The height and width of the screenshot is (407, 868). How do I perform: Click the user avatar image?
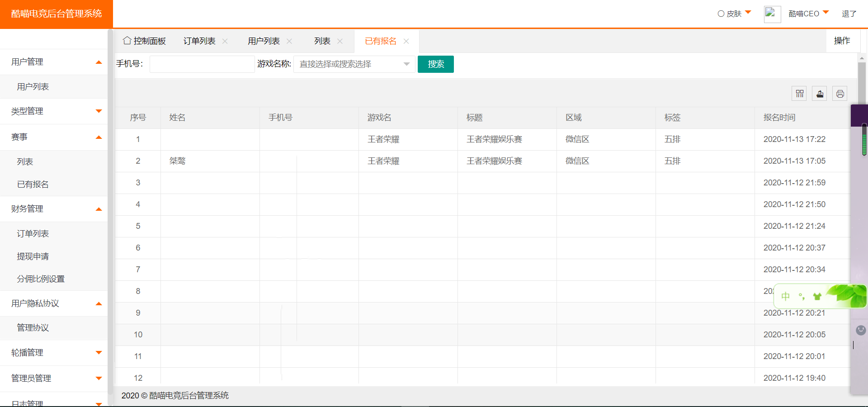point(772,14)
